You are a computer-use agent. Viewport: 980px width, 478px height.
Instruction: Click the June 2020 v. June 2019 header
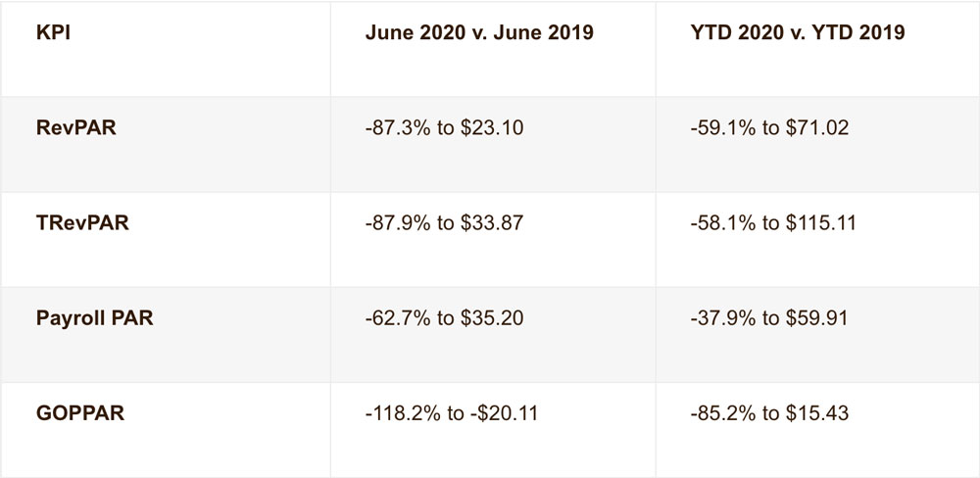(x=479, y=32)
